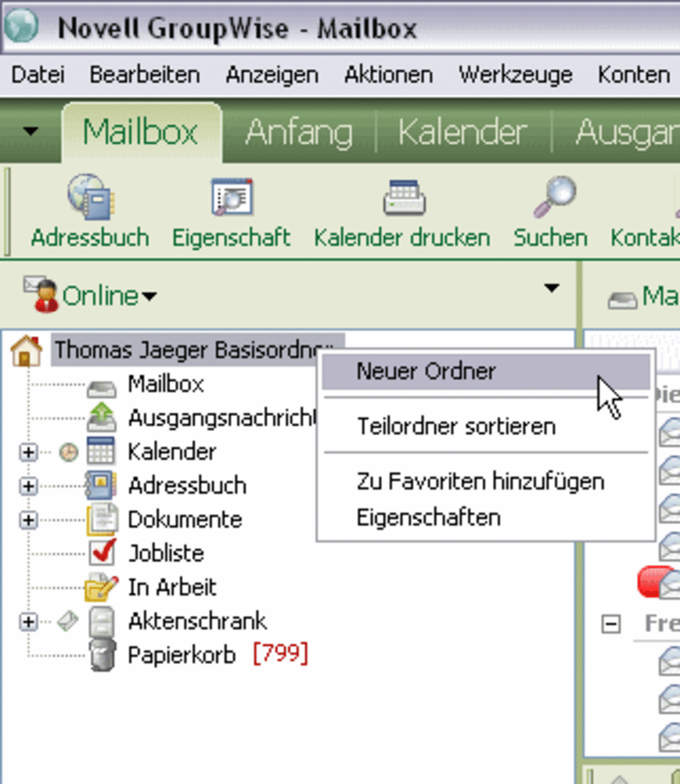Image resolution: width=680 pixels, height=784 pixels.
Task: Switch to the Kalender tab
Action: (462, 132)
